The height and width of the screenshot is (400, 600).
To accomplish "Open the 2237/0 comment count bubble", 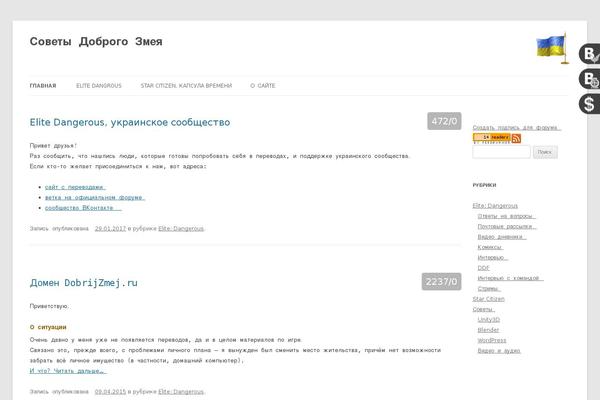I will [441, 282].
